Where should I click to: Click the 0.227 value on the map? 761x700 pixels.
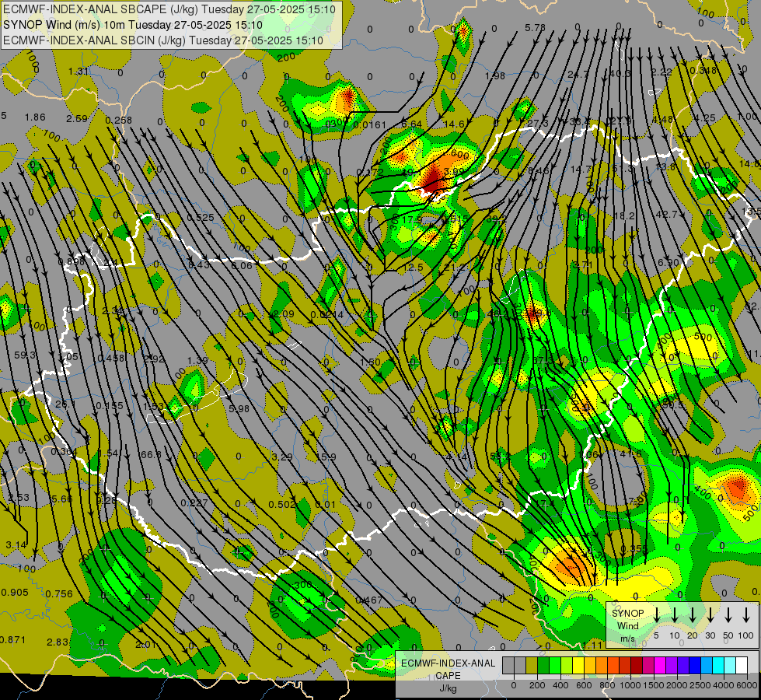(194, 502)
